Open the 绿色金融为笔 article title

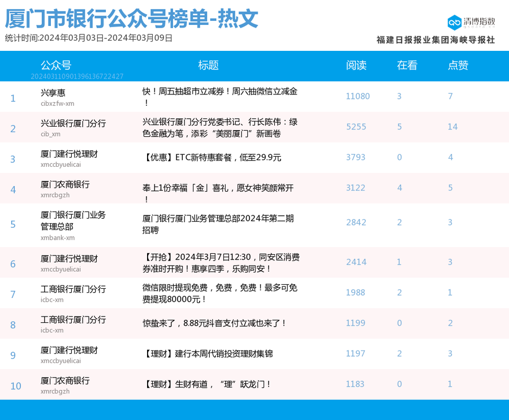[220, 128]
